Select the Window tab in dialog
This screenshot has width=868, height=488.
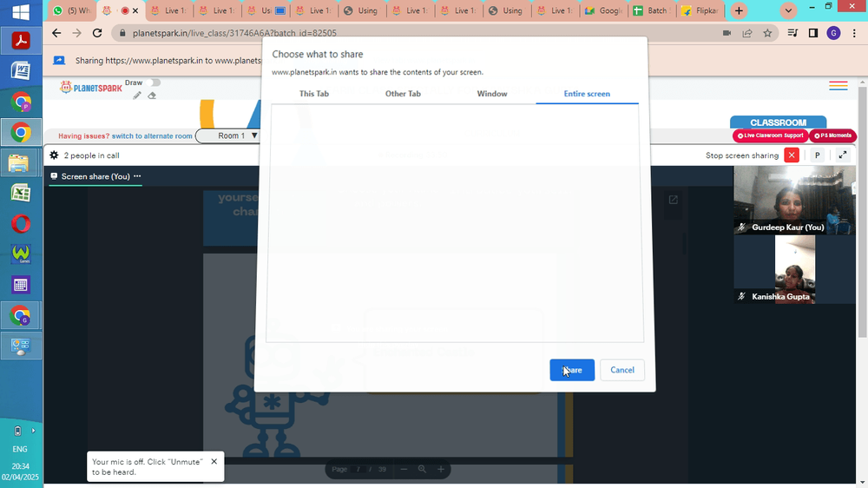tap(492, 94)
